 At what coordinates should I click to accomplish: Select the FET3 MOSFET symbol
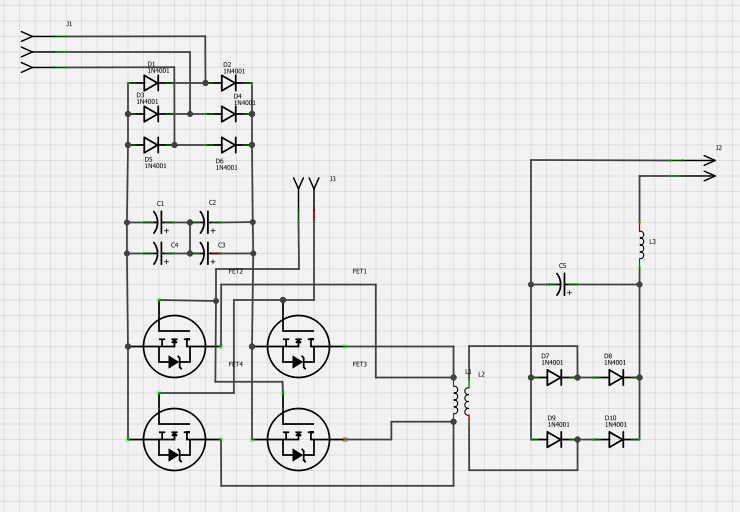click(298, 439)
